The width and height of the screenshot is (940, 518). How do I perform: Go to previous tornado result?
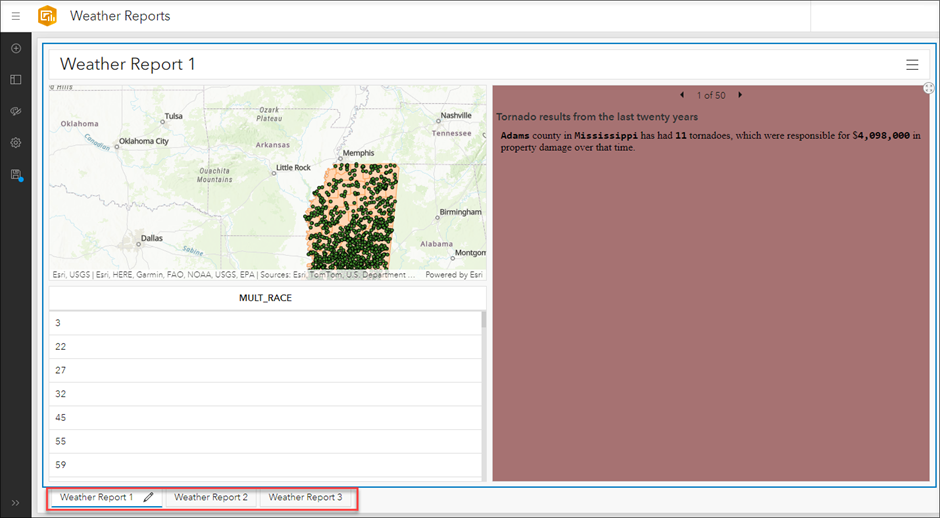click(682, 95)
